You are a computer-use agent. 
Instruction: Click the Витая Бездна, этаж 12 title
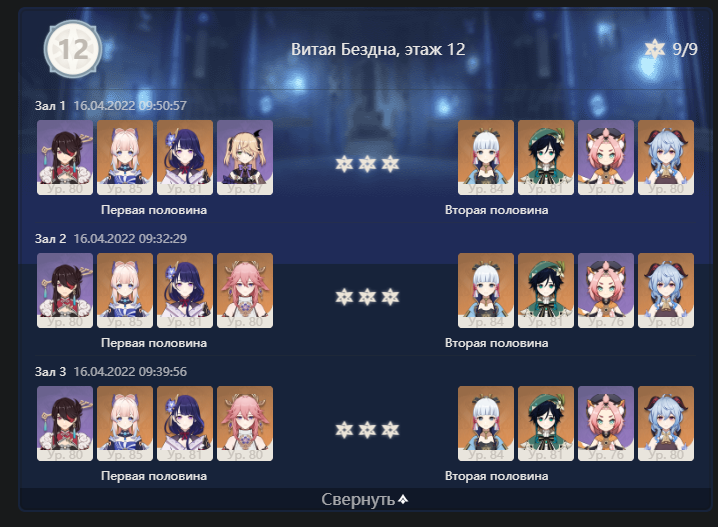[x=378, y=49]
